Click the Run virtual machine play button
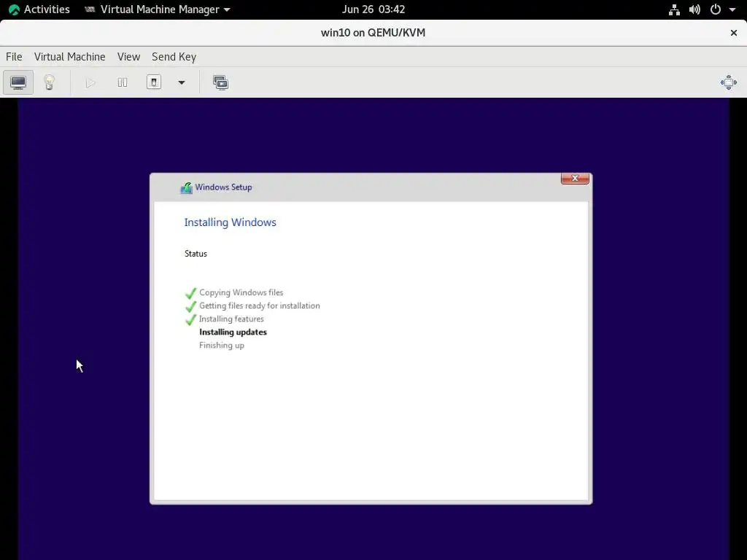Image resolution: width=747 pixels, height=560 pixels. pos(90,83)
